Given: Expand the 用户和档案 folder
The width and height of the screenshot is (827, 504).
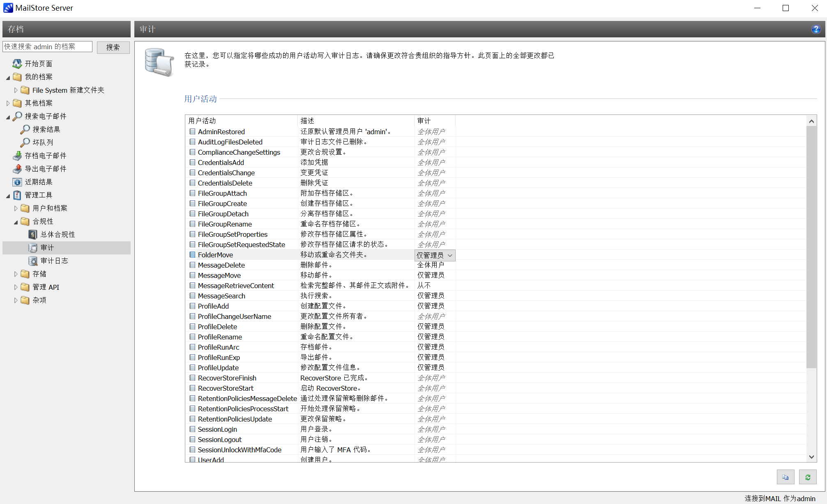Looking at the screenshot, I should coord(16,208).
